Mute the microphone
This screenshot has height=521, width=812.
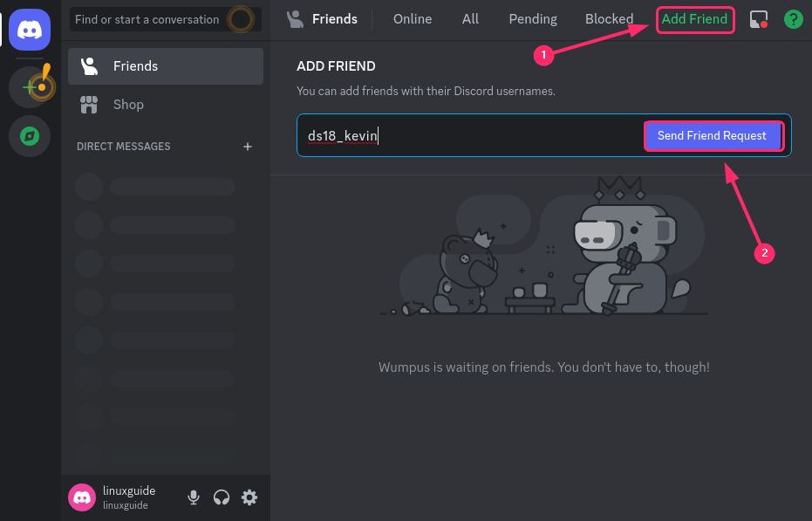click(x=194, y=497)
